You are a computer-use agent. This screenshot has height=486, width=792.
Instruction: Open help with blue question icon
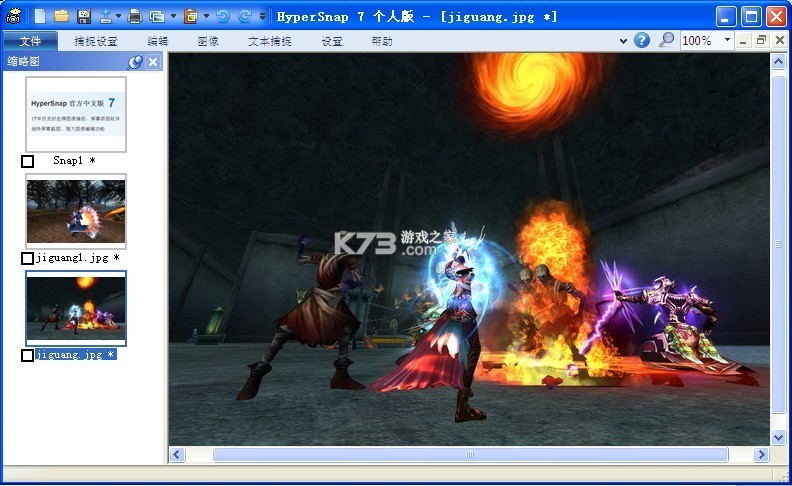(641, 40)
